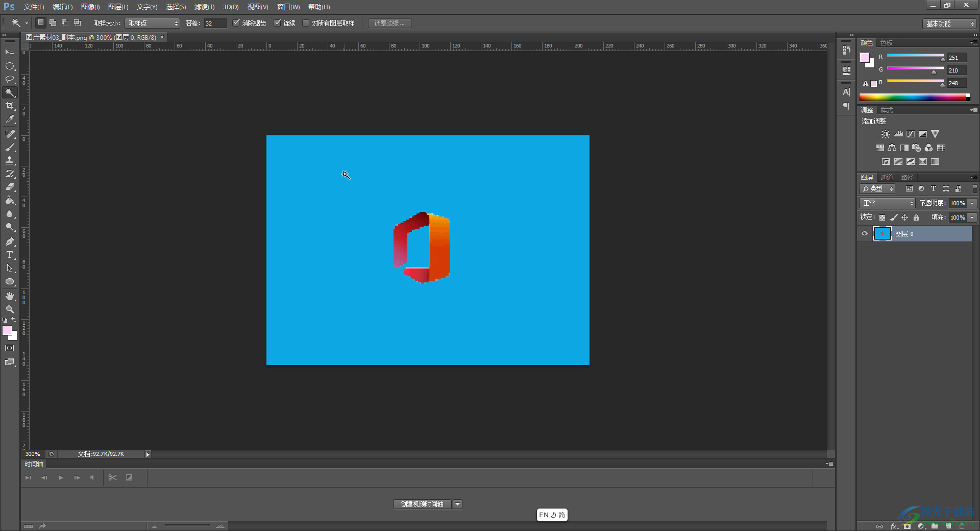Select the Pen tool
The image size is (980, 531).
coord(10,242)
